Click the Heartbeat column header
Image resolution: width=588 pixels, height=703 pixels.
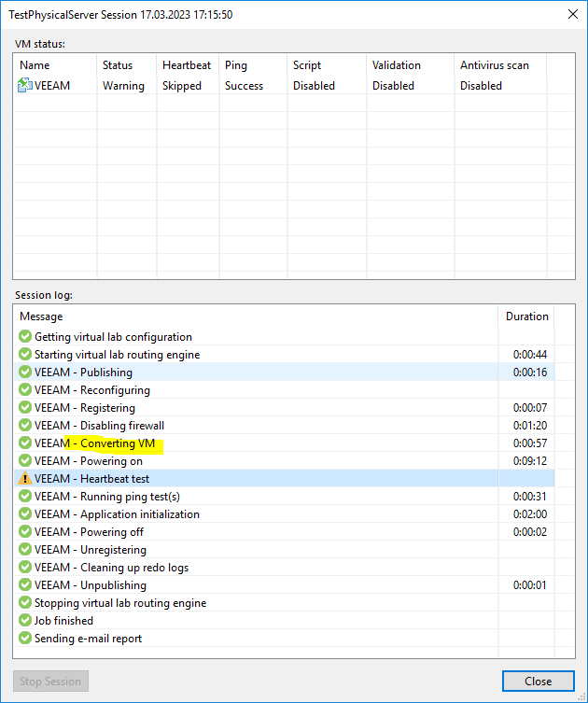pos(188,65)
